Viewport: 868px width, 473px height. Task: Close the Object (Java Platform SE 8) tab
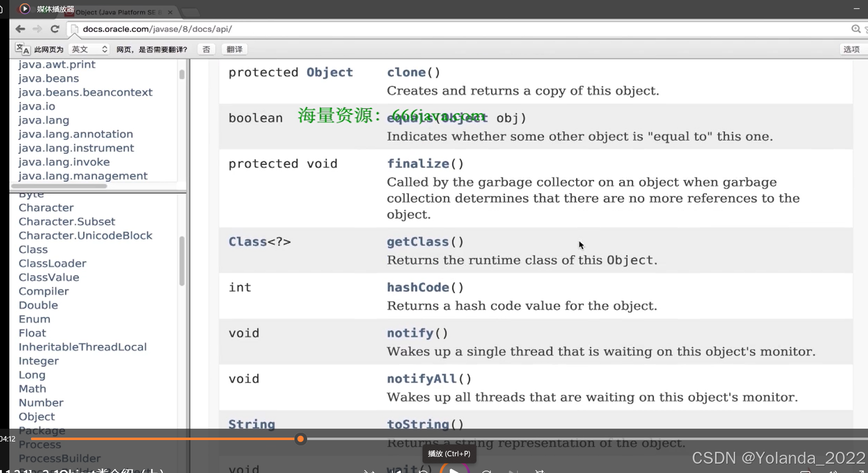tap(170, 12)
